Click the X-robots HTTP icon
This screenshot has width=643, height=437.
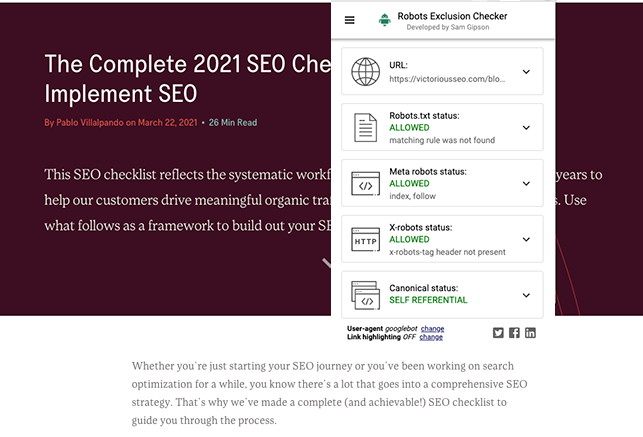[x=366, y=240]
